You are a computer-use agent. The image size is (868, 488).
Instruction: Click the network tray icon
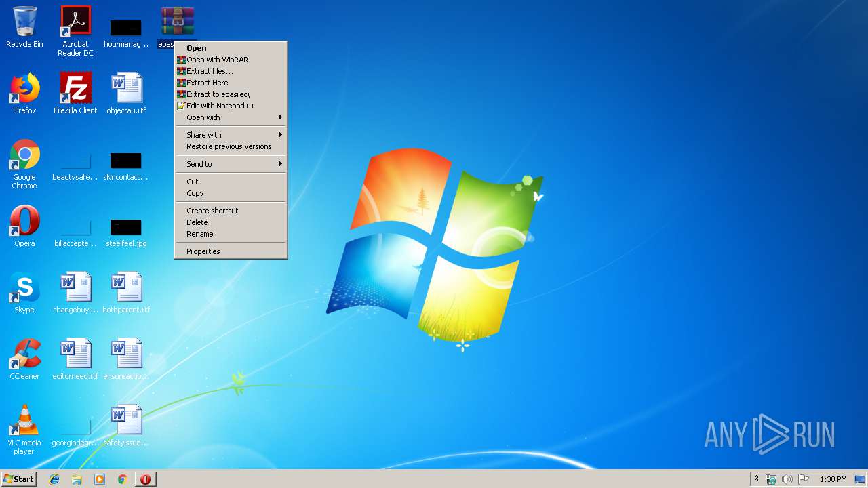point(771,479)
